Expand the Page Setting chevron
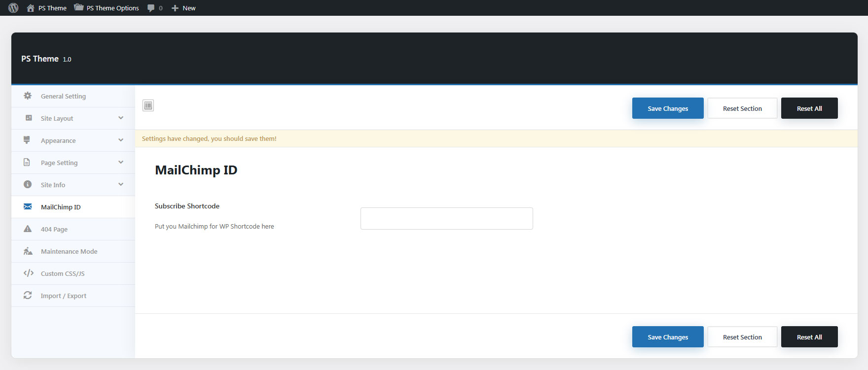 [x=121, y=163]
